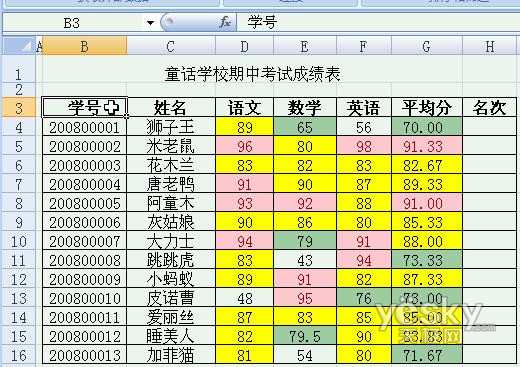Viewport: 520px width, 367px height.
Task: Click the 姓名 header cell
Action: pyautogui.click(x=171, y=108)
